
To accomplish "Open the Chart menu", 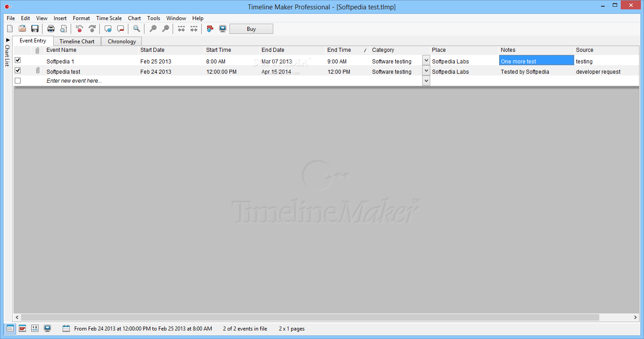I will pyautogui.click(x=134, y=18).
